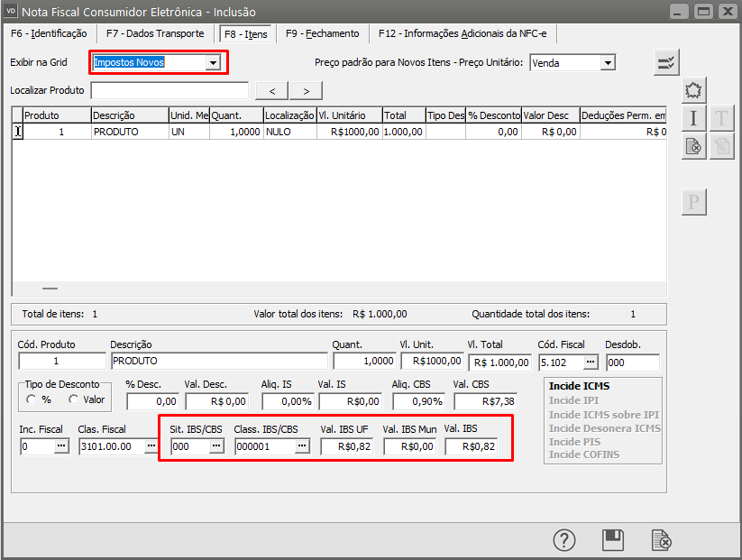
Task: Click the checklist options icon button
Action: (x=666, y=62)
